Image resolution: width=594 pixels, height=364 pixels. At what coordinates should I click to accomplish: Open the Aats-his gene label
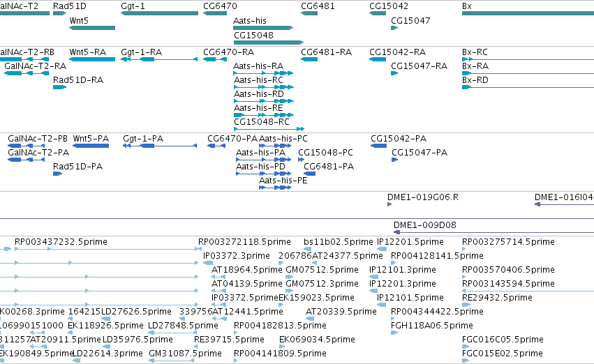250,20
